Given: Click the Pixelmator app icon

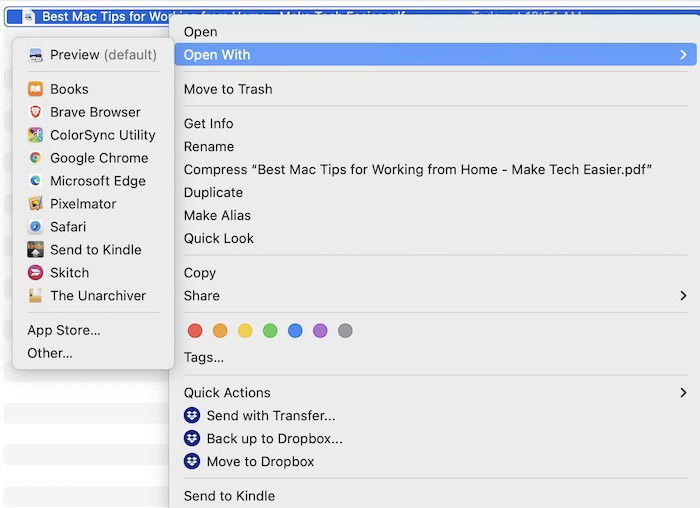Looking at the screenshot, I should [x=36, y=204].
